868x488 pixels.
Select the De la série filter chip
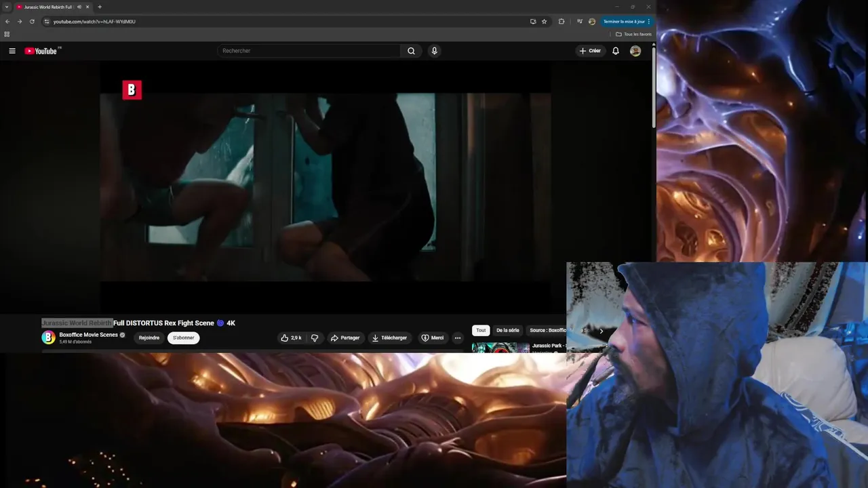click(x=508, y=330)
